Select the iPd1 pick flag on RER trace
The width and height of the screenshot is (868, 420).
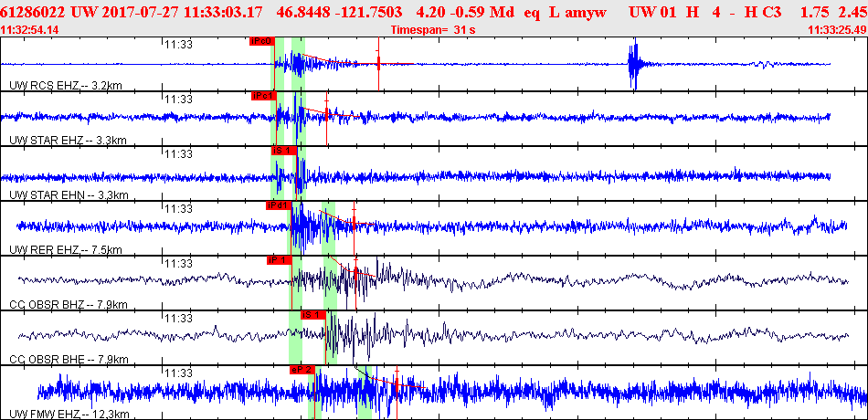coord(278,205)
